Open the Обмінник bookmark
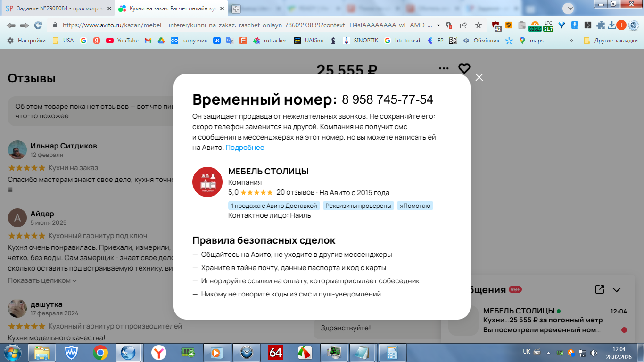This screenshot has width=644, height=362. coord(481,41)
